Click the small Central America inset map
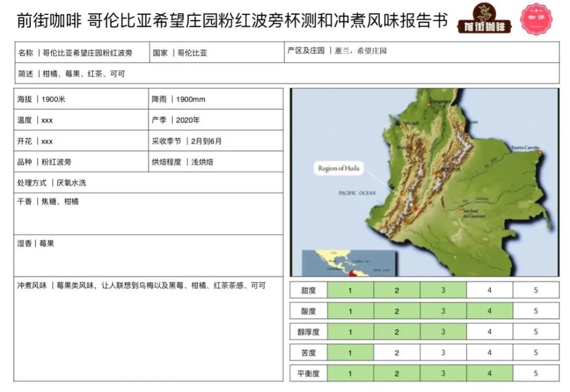 [x=349, y=263]
